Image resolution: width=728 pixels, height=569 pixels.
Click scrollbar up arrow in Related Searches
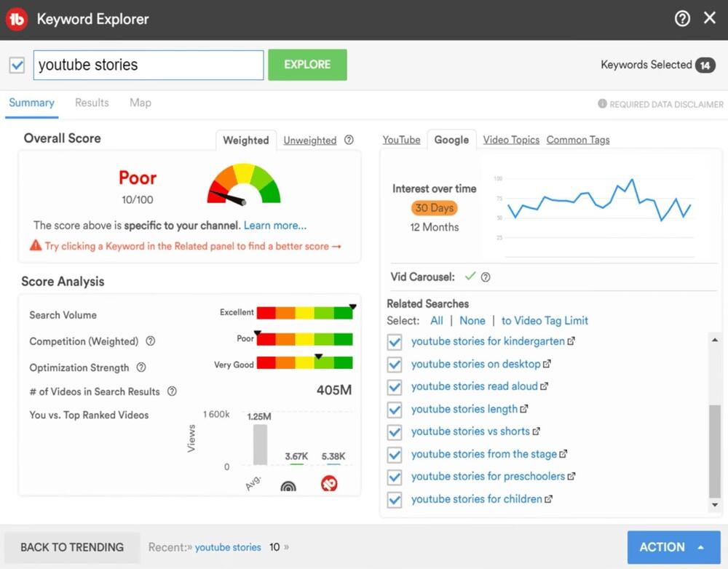715,340
